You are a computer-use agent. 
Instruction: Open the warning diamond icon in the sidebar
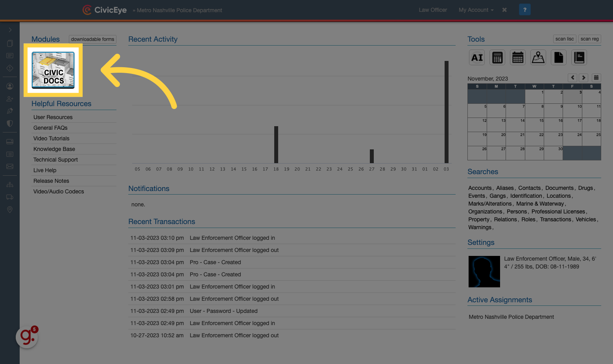(x=10, y=68)
